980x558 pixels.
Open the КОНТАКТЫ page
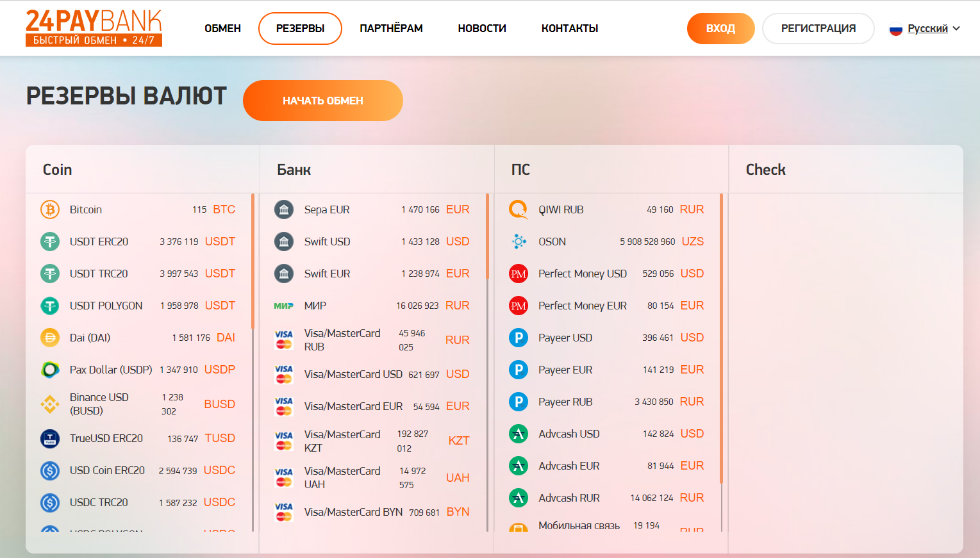tap(570, 28)
